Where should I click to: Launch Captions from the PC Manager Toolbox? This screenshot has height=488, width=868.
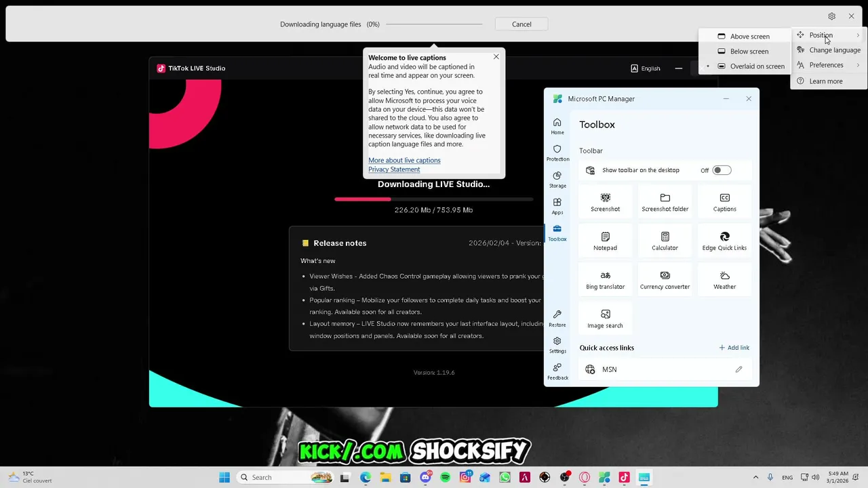tap(724, 202)
